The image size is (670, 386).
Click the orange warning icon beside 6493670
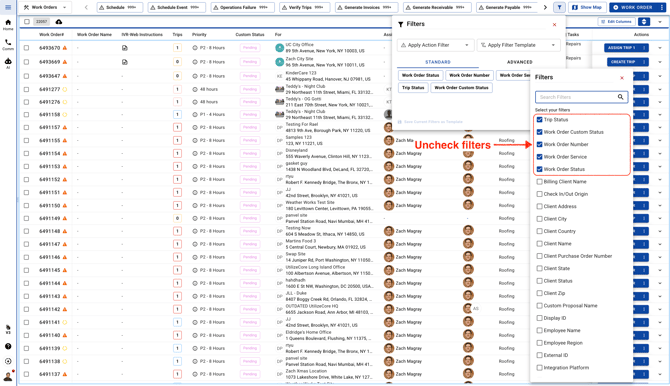[x=65, y=48]
